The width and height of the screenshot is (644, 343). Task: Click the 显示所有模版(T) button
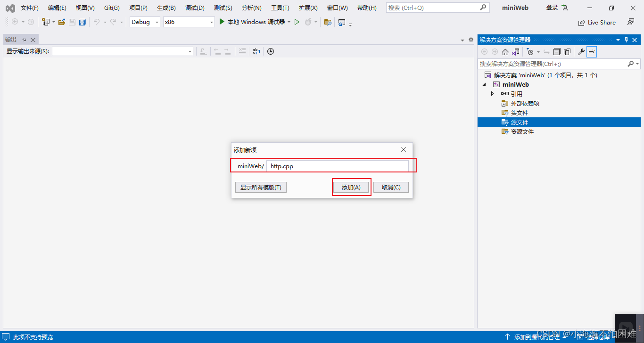[261, 187]
